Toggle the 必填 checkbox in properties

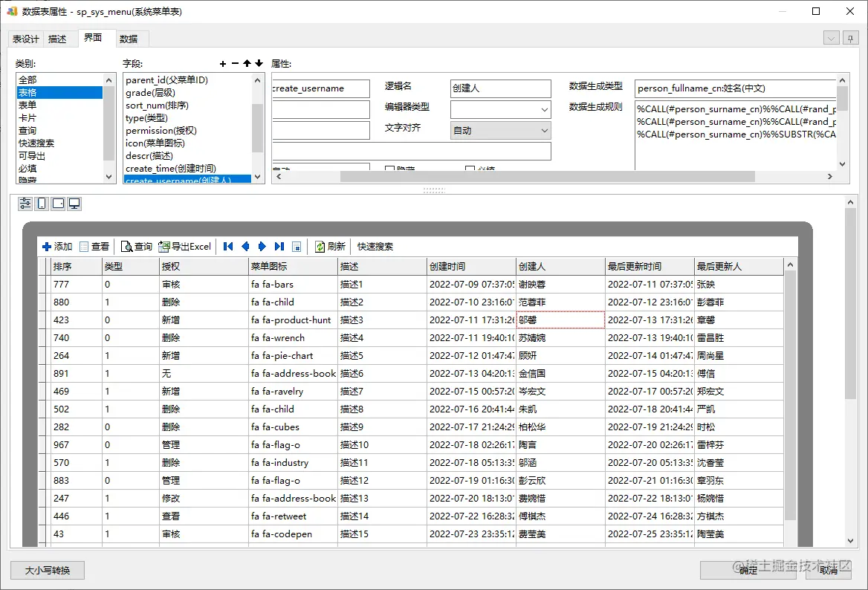470,169
